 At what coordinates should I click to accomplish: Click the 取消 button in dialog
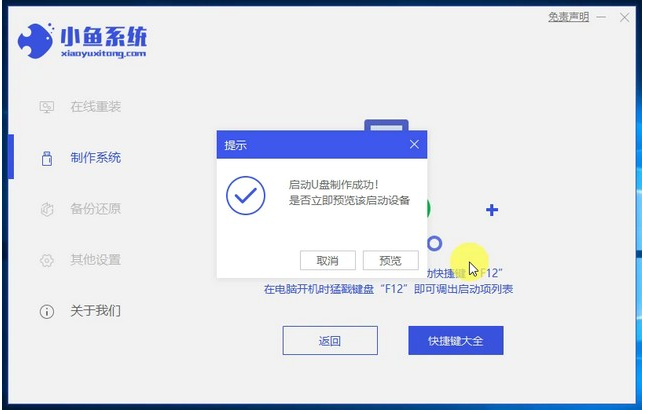click(x=328, y=260)
